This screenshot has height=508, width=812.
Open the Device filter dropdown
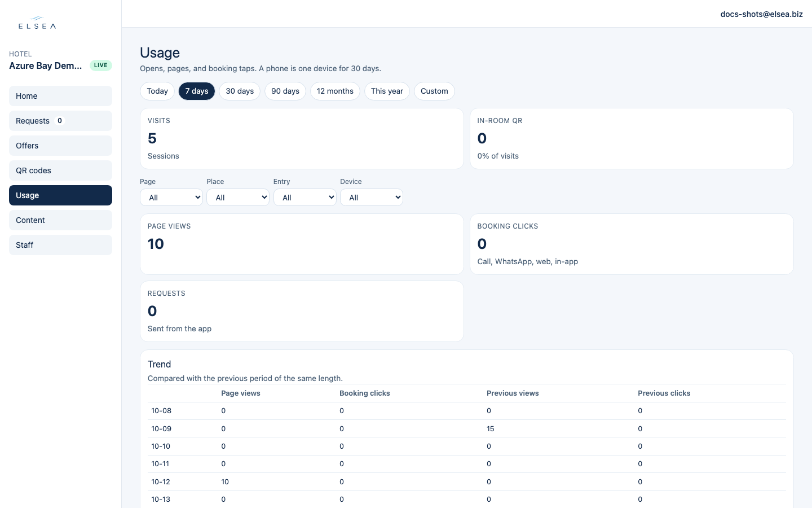[372, 198]
